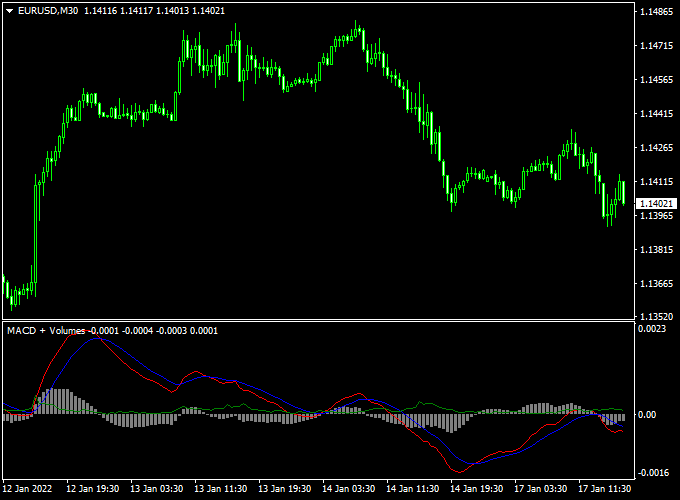The width and height of the screenshot is (680, 500).
Task: Click price scale label 1.13665
Action: pos(657,284)
